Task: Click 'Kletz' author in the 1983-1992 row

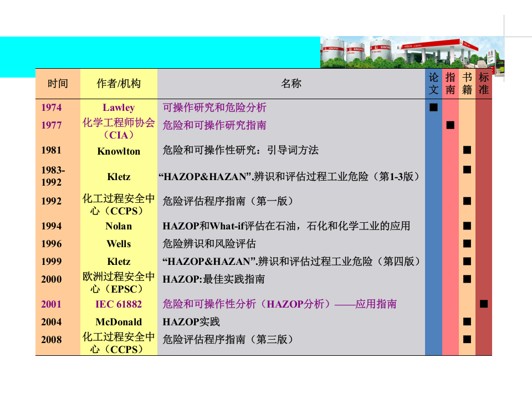Action: (119, 177)
